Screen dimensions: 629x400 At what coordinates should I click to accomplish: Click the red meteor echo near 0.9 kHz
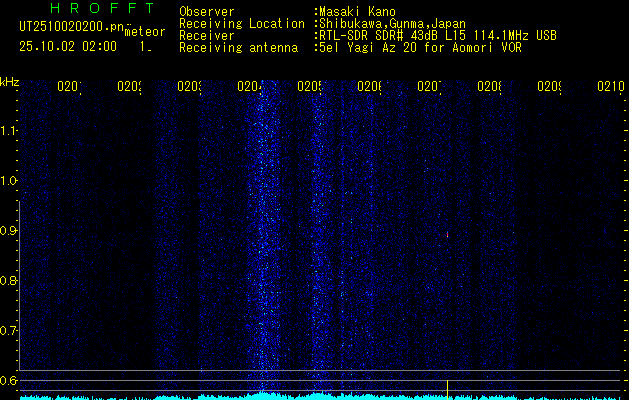447,234
